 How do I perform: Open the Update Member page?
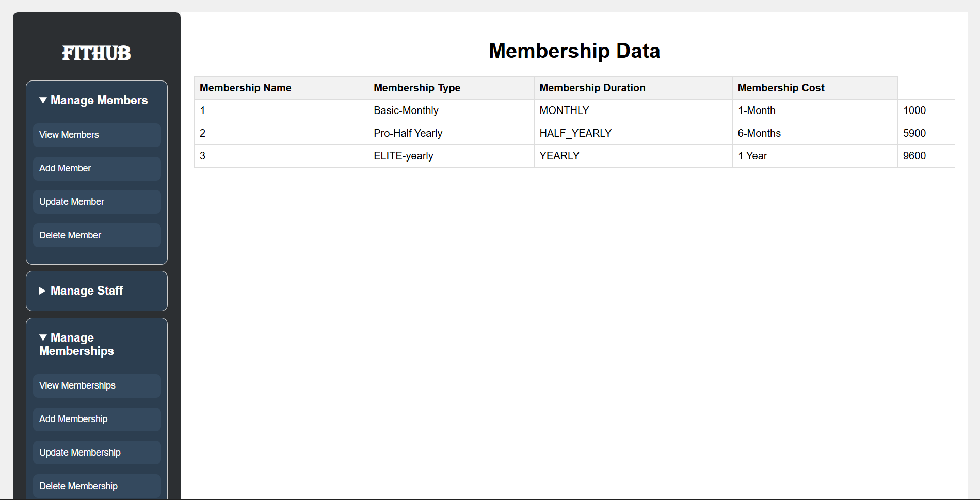coord(97,202)
